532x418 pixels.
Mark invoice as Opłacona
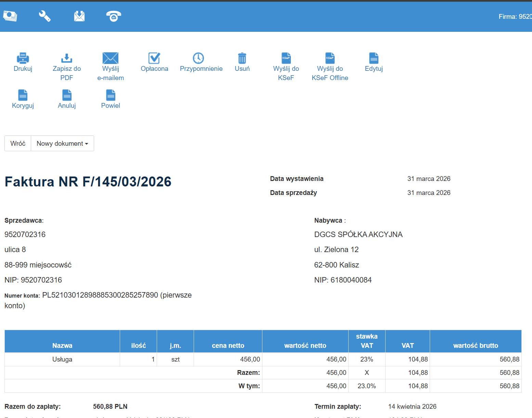point(154,58)
